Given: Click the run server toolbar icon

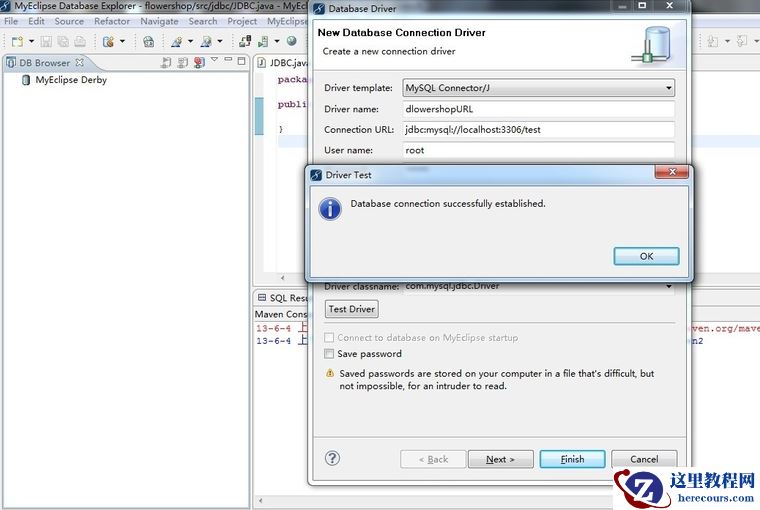Looking at the screenshot, I should point(206,42).
